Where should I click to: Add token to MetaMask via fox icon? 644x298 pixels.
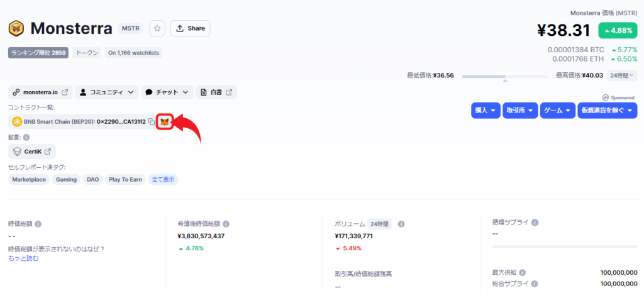coord(164,122)
